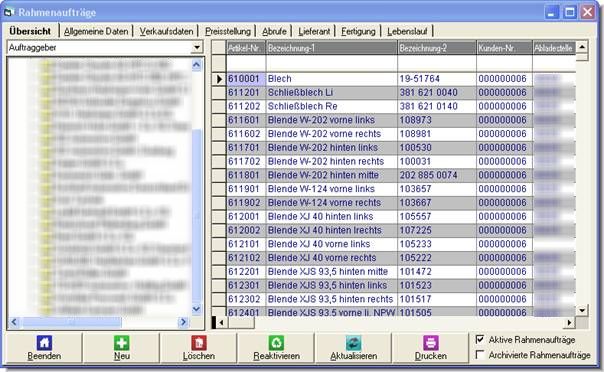Enable Archivierte Rahmenaufträge checkbox
Image resolution: width=604 pixels, height=372 pixels.
click(480, 354)
